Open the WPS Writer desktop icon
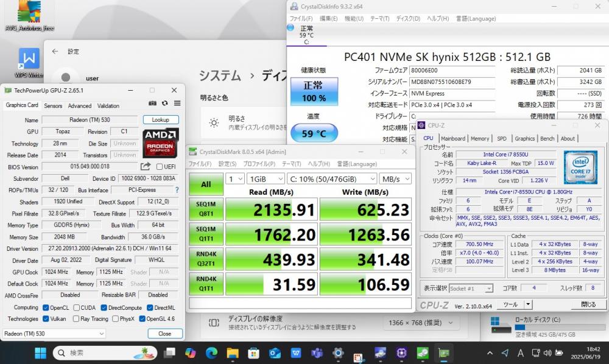 [29, 63]
